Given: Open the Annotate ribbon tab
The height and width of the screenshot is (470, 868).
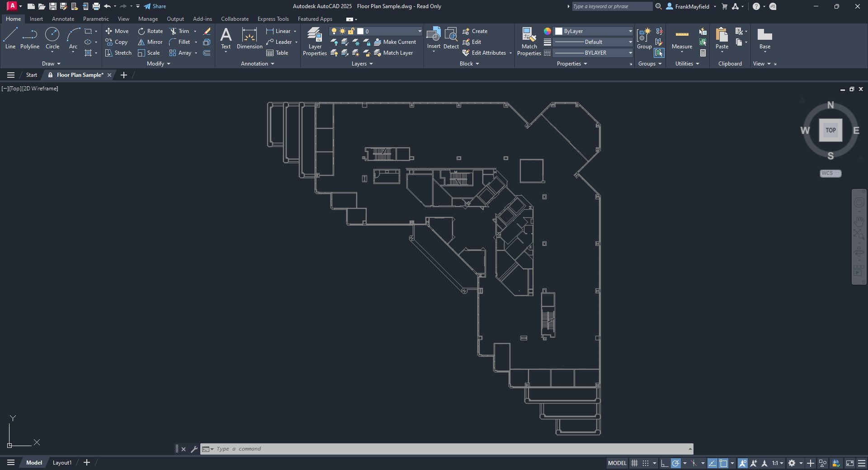Looking at the screenshot, I should (63, 19).
